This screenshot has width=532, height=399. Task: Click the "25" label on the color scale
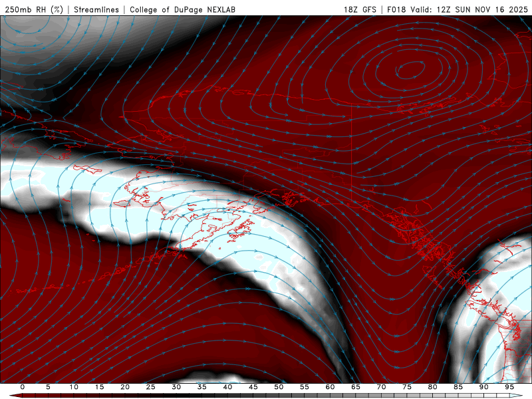[x=151, y=387]
